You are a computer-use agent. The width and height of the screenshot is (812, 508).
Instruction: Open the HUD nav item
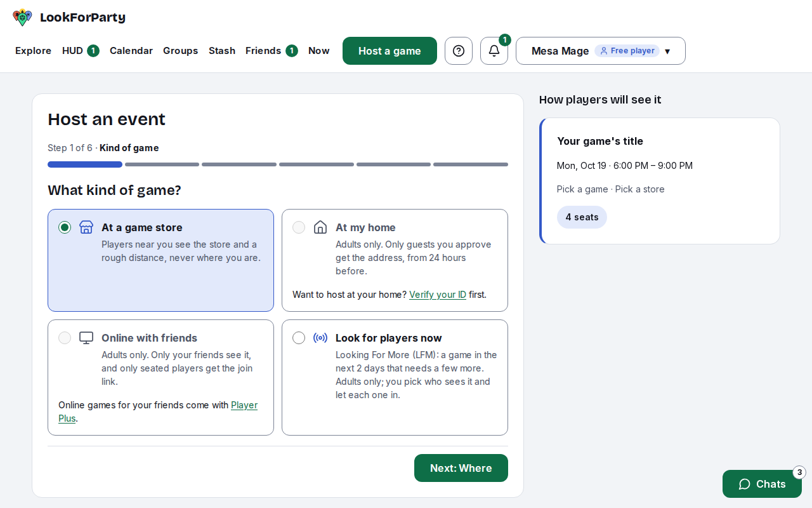pyautogui.click(x=80, y=51)
